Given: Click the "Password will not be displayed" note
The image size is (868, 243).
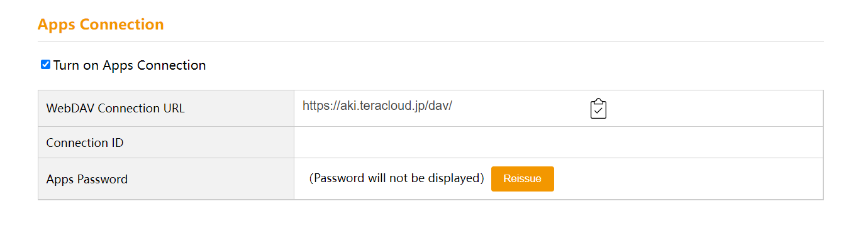Looking at the screenshot, I should point(396,178).
